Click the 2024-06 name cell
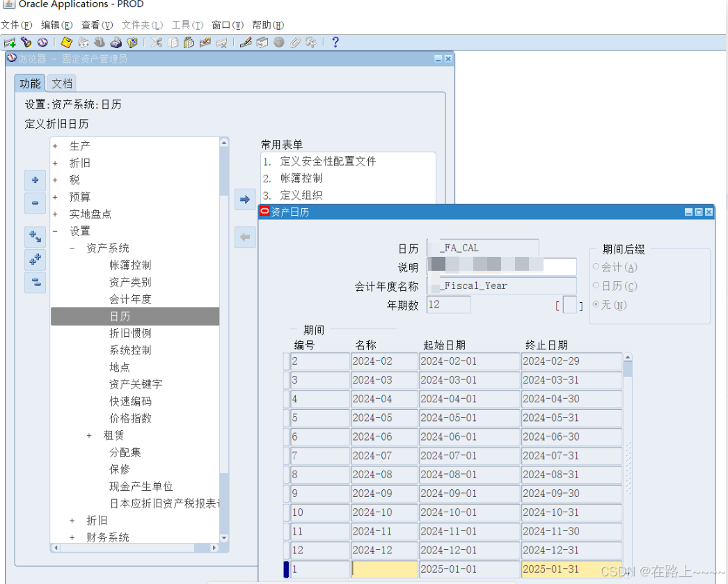 (384, 437)
